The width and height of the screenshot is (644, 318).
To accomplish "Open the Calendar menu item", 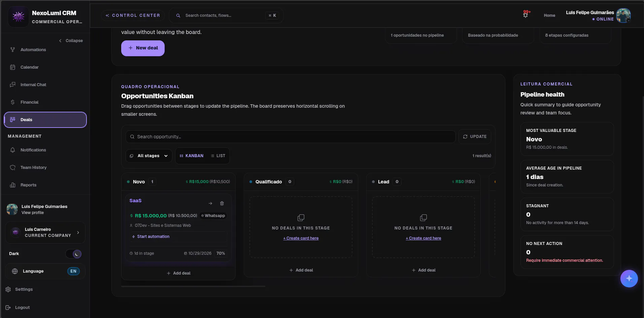I will [45, 67].
